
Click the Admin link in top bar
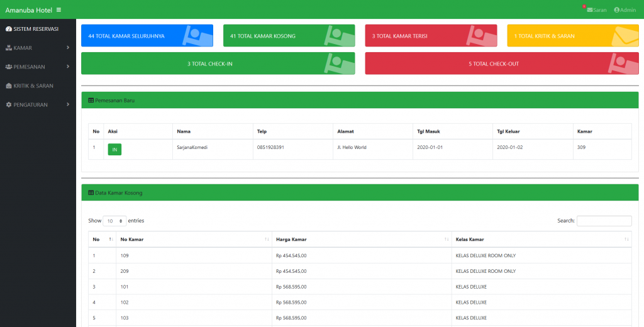625,10
